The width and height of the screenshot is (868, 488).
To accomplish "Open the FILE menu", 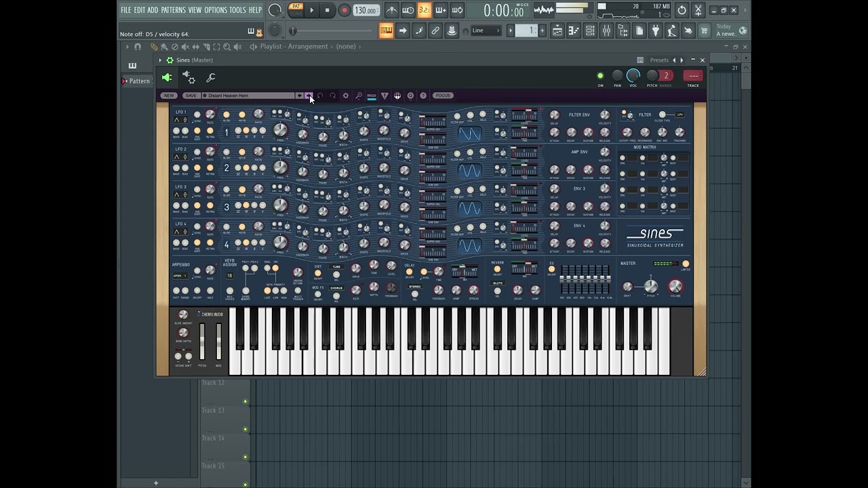I will [125, 10].
